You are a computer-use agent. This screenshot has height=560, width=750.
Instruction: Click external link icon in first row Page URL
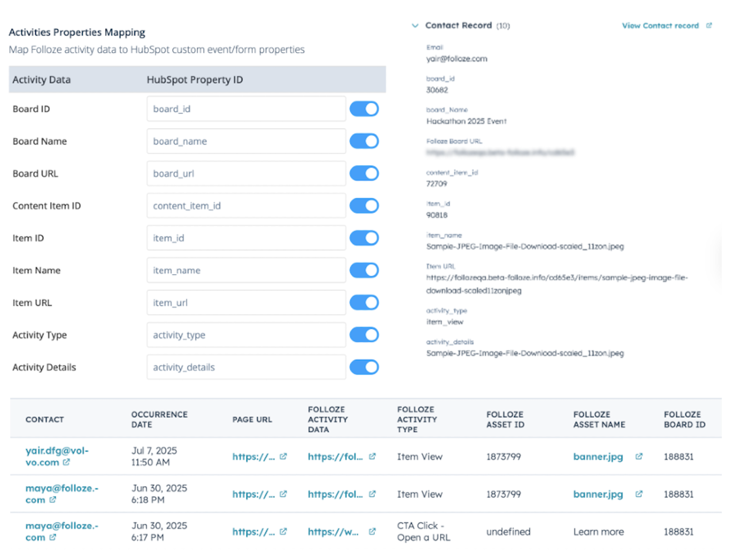[283, 457]
